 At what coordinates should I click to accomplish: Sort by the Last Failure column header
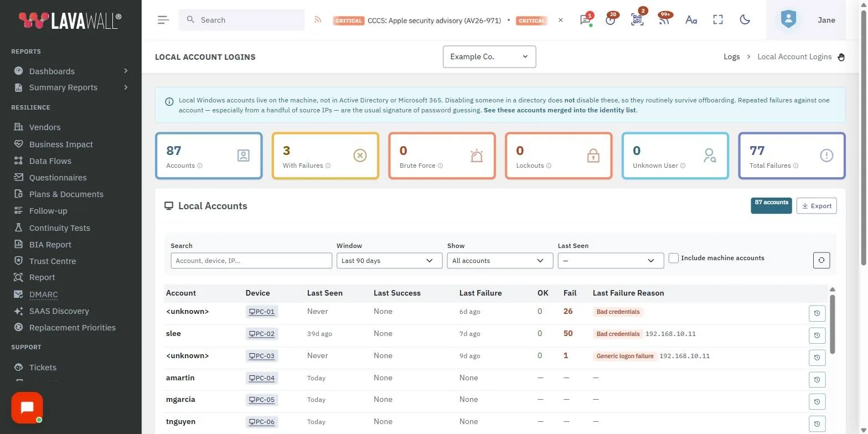480,293
